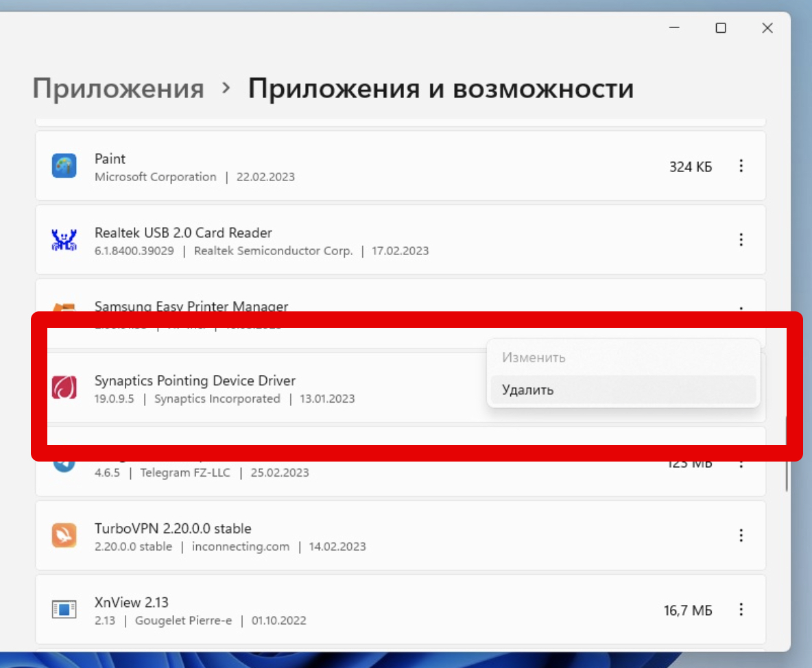This screenshot has height=668, width=812.
Task: Click the 16,7 МБ size of XnView
Action: pyautogui.click(x=688, y=610)
